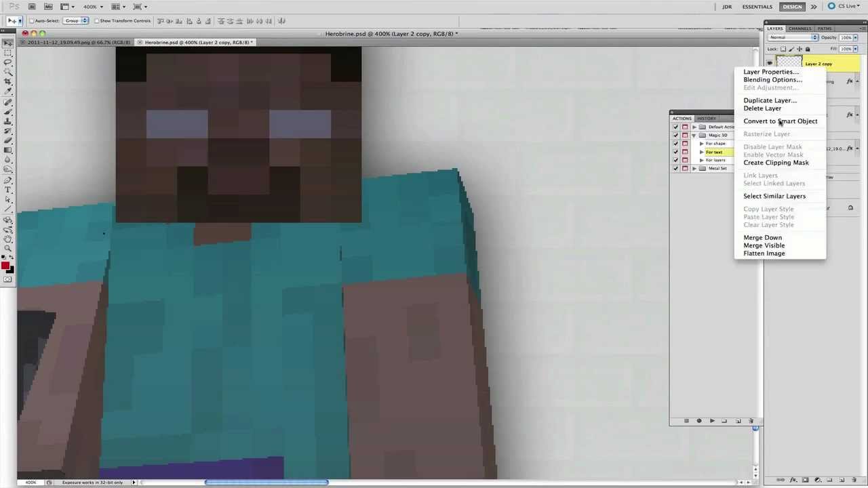Click the red foreground color swatch

point(5,266)
